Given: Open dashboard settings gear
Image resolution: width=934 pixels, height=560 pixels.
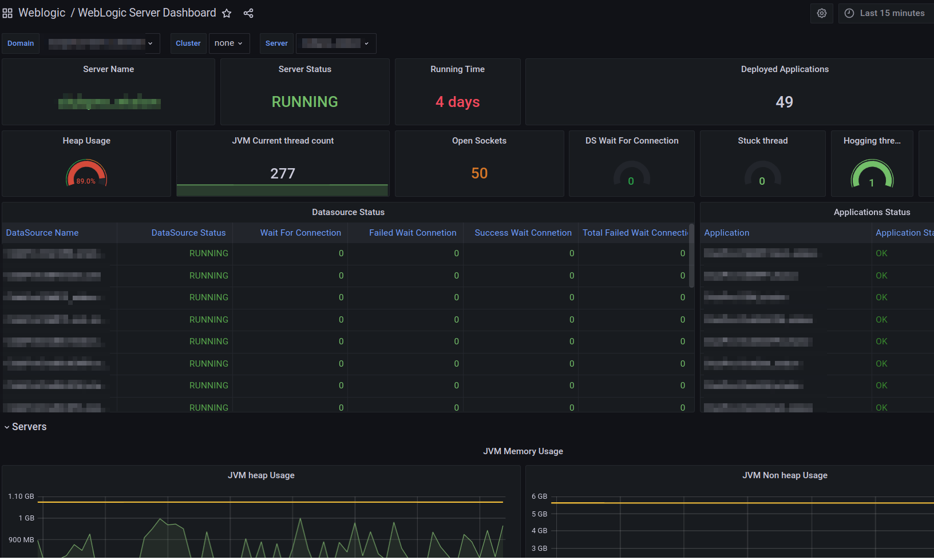Looking at the screenshot, I should point(822,13).
